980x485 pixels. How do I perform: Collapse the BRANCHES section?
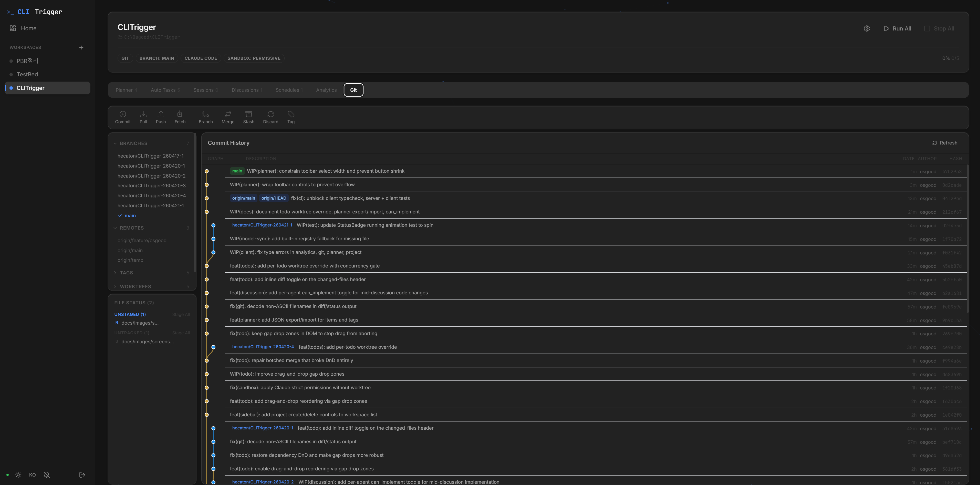(151, 143)
